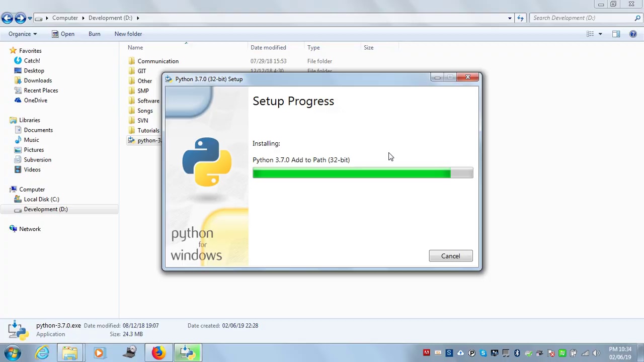Click the Search Development (D:) field
Screen dimensions: 644x362
pos(582,18)
